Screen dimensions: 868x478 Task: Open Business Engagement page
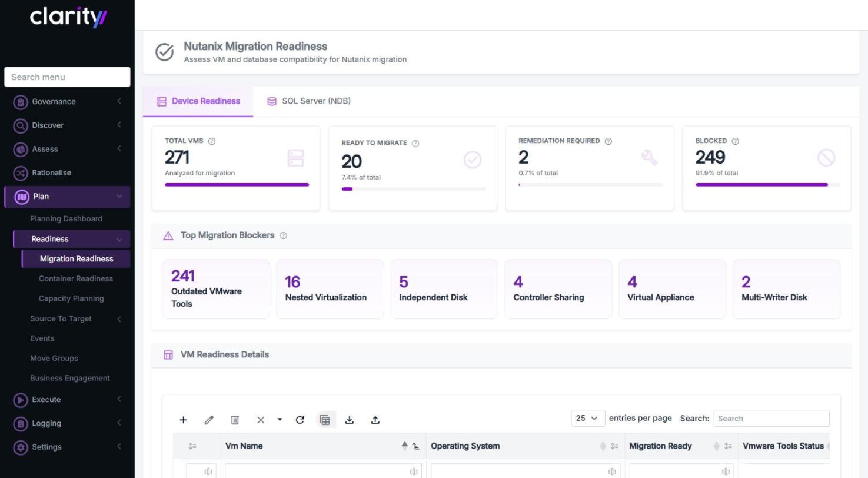tap(70, 378)
